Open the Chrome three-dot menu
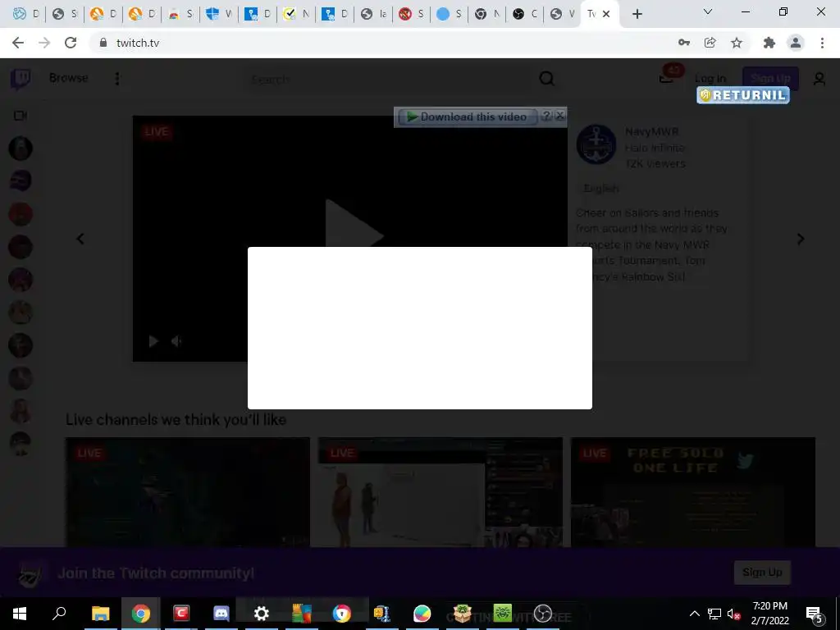This screenshot has height=630, width=840. click(822, 43)
